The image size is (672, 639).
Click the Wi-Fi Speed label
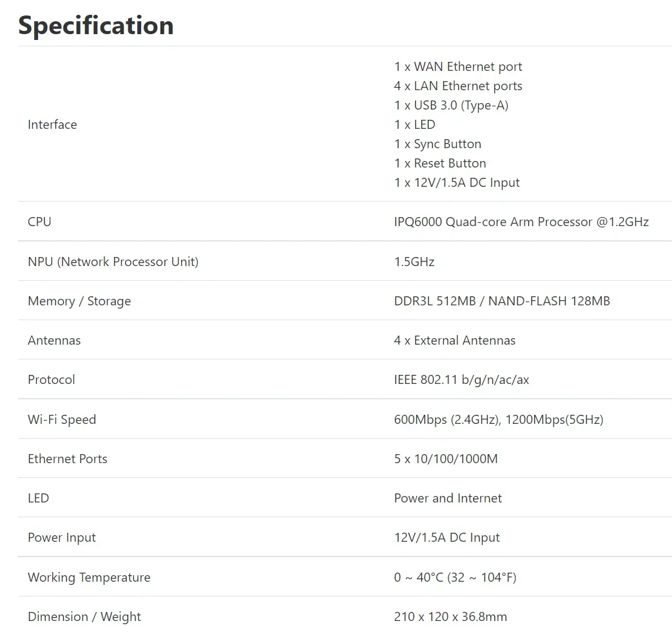[x=62, y=419]
